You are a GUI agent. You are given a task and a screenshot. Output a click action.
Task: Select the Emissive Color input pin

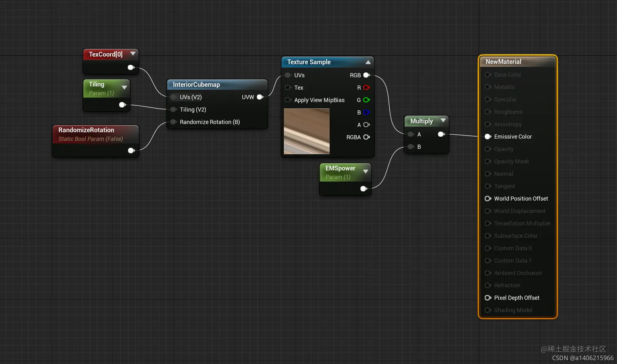488,136
